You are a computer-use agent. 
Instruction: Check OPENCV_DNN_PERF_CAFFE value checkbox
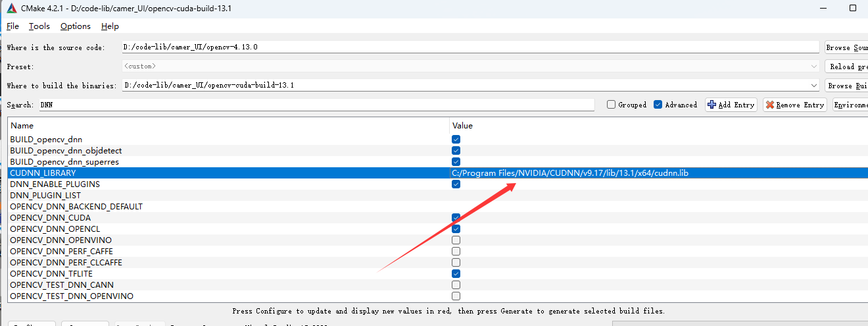[456, 252]
